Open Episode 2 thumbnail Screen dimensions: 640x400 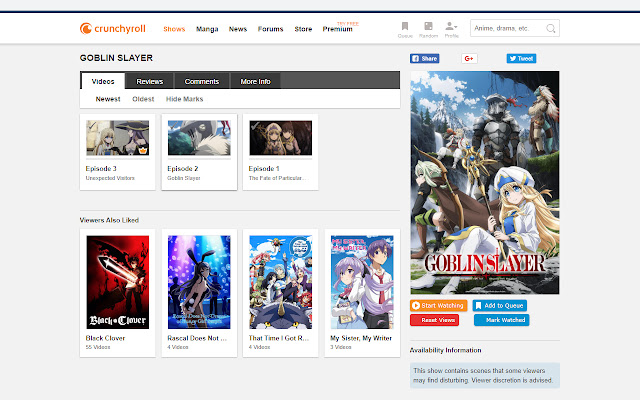coord(199,138)
